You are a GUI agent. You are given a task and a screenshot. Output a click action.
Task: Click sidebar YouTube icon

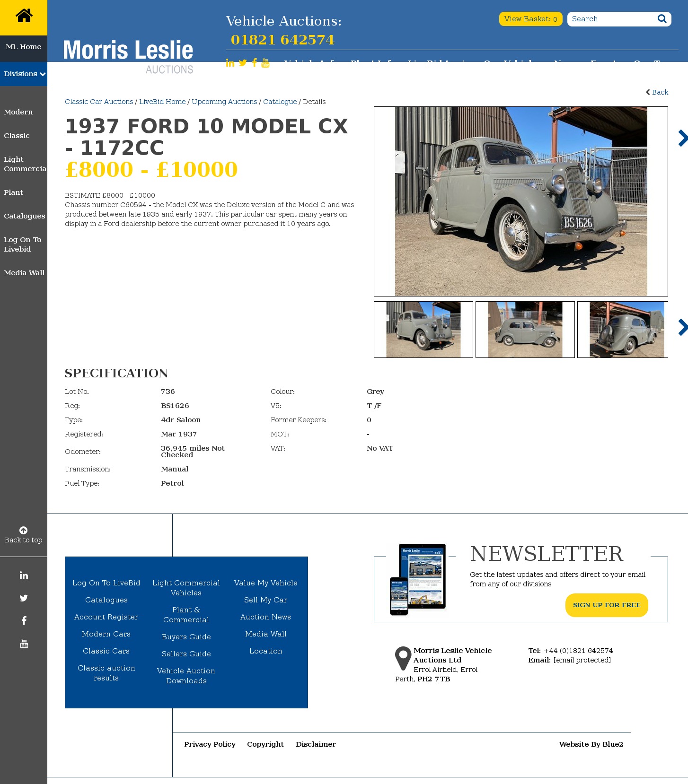point(24,644)
